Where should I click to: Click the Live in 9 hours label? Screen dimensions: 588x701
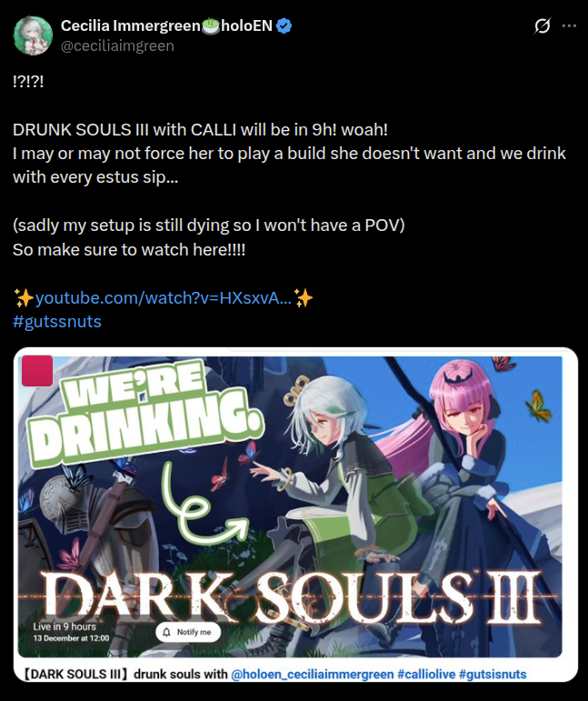point(65,626)
